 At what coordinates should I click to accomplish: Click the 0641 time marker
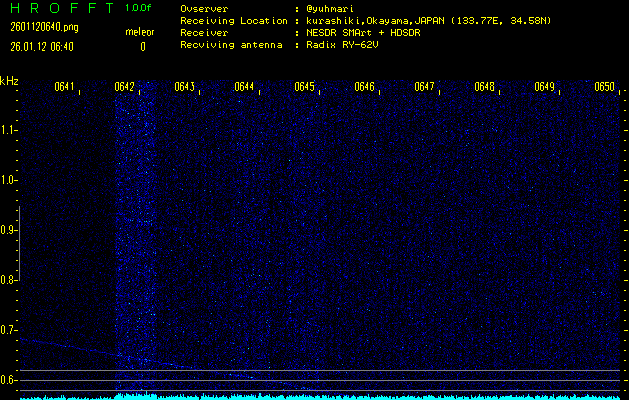coord(64,87)
